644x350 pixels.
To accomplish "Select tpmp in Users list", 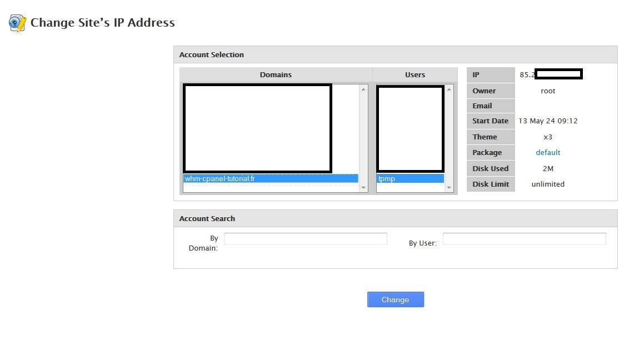I will tap(410, 179).
